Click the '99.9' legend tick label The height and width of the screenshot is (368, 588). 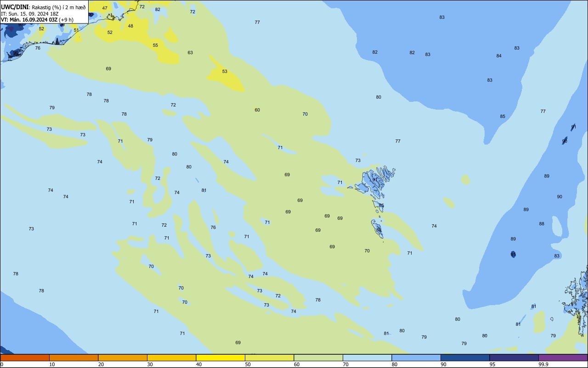point(543,364)
